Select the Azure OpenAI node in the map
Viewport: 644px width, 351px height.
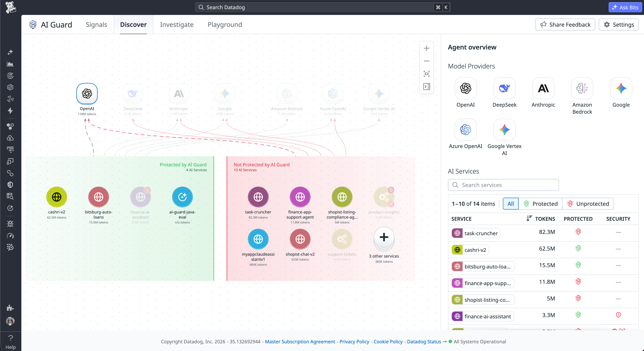(x=333, y=94)
